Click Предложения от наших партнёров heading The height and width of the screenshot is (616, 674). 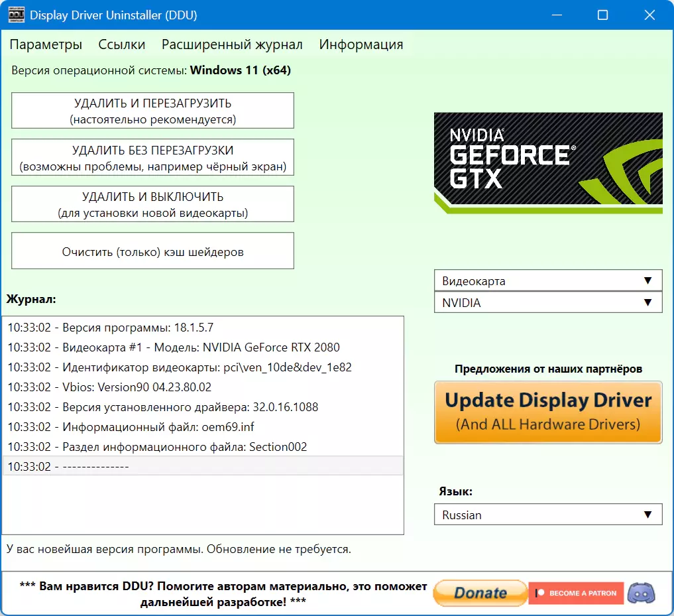point(548,369)
